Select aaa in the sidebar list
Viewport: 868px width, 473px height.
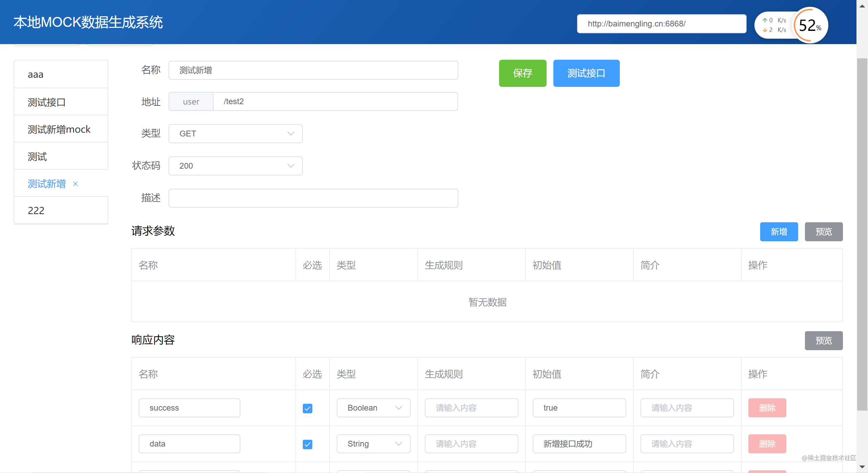point(61,74)
